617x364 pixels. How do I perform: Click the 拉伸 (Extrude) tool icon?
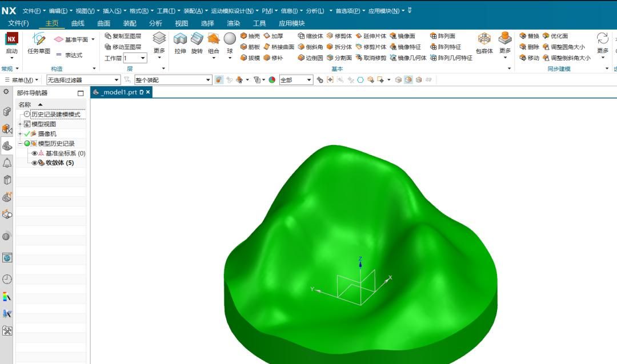(180, 39)
